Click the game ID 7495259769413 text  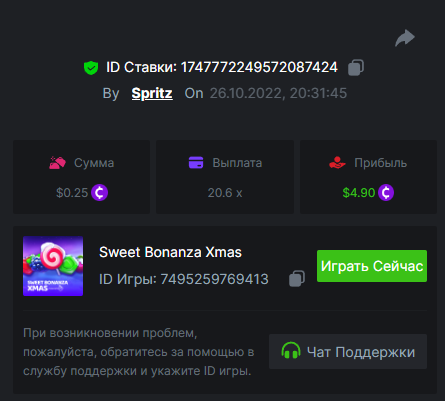pos(214,279)
